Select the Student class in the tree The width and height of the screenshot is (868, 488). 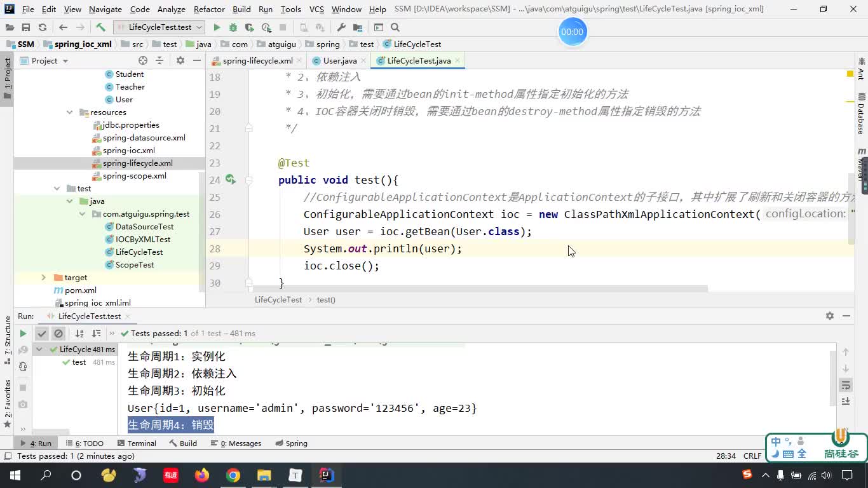[129, 74]
